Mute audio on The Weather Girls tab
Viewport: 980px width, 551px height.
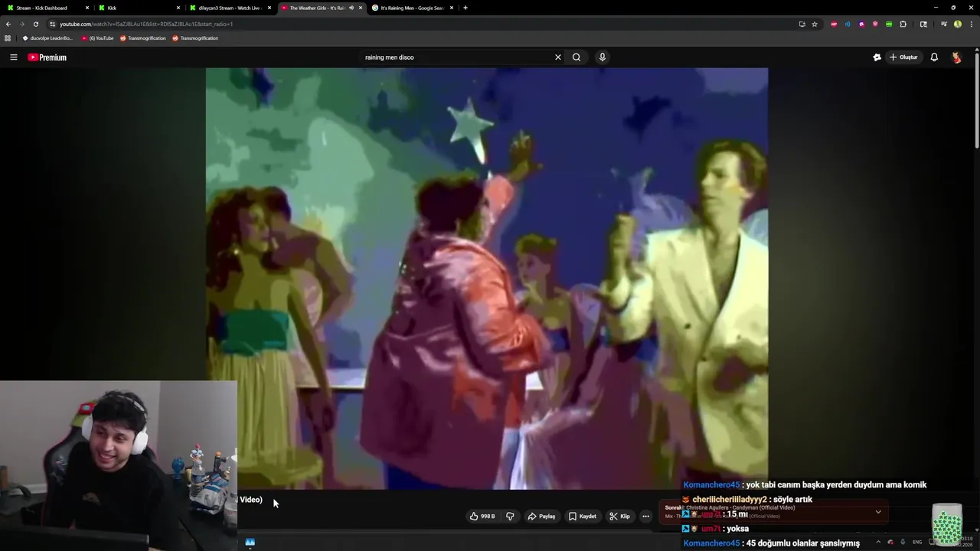(351, 8)
